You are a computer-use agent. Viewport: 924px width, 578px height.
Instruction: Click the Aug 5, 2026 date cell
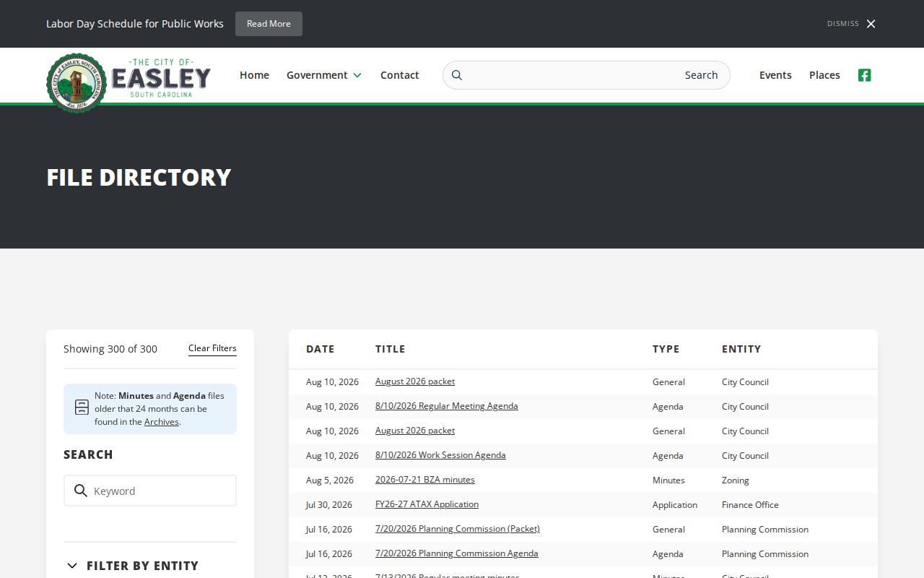click(330, 480)
